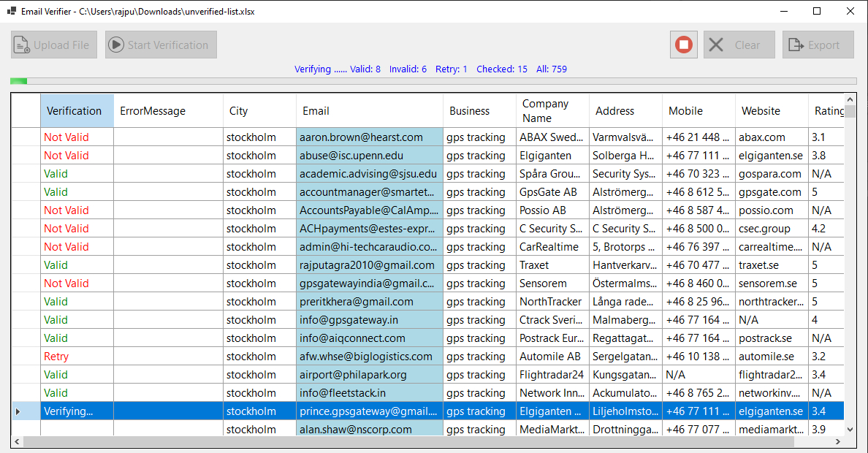Sort by the City column header
The width and height of the screenshot is (868, 453).
point(259,111)
